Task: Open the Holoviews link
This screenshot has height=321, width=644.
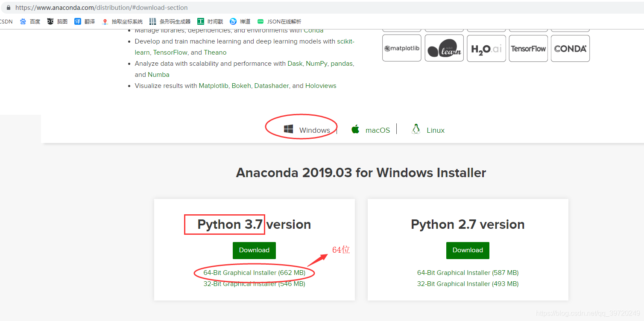Action: pos(321,86)
